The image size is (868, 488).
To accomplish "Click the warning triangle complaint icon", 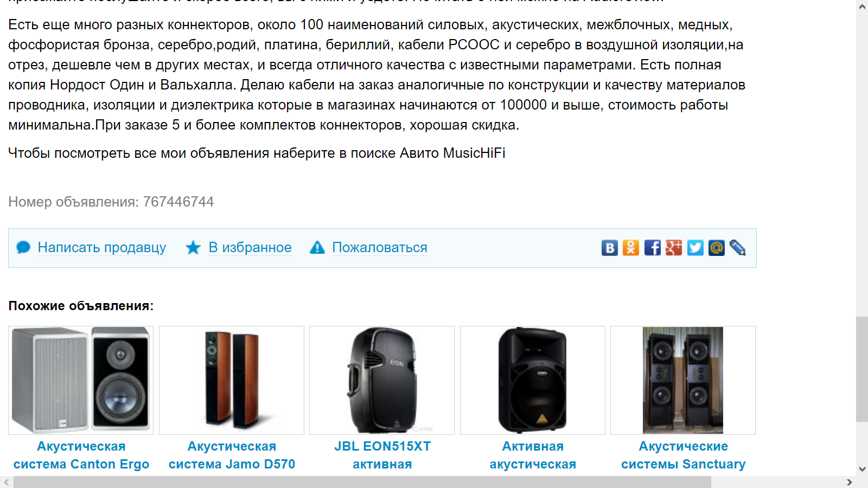I will [317, 248].
